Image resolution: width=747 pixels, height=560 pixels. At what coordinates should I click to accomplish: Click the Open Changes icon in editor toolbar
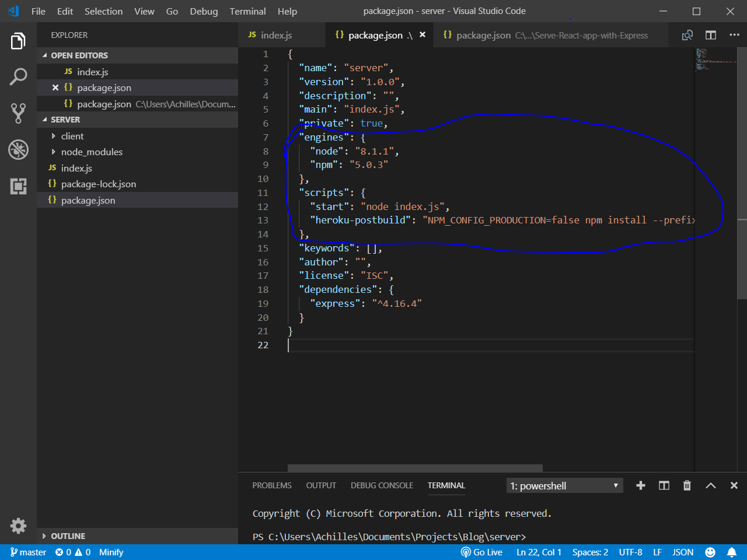click(687, 35)
